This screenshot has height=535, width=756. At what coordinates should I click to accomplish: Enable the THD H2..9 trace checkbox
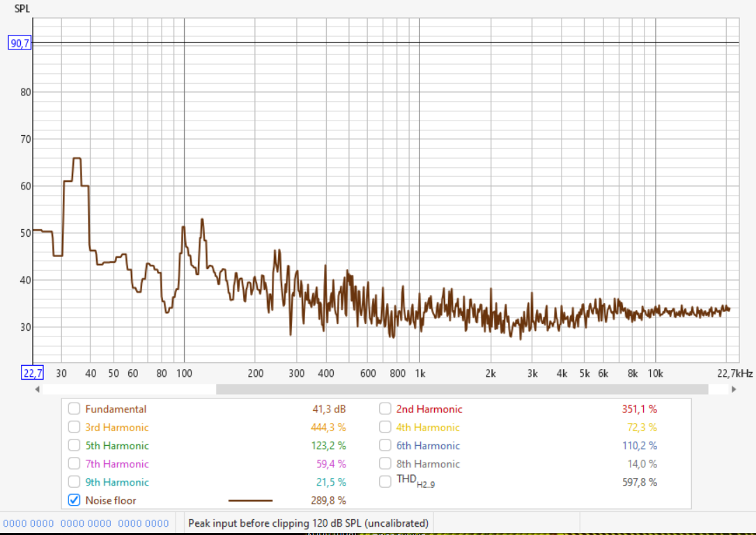click(x=385, y=482)
